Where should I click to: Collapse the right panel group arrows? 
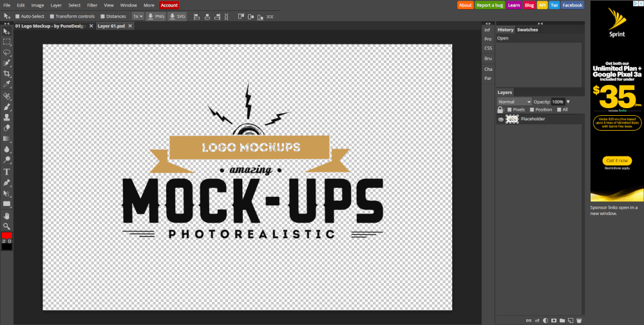coord(540,23)
